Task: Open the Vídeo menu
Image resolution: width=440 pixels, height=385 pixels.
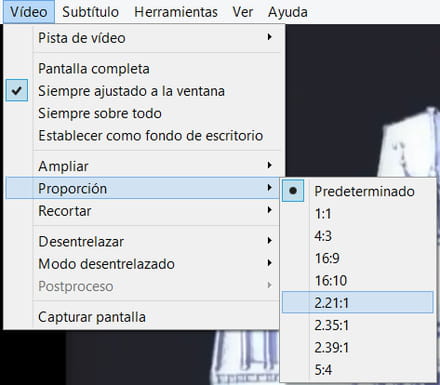Action: pyautogui.click(x=29, y=12)
